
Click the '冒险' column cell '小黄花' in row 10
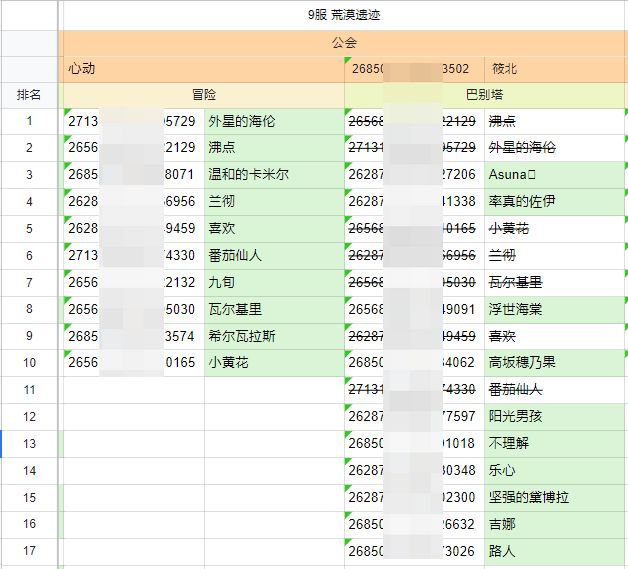coord(274,363)
